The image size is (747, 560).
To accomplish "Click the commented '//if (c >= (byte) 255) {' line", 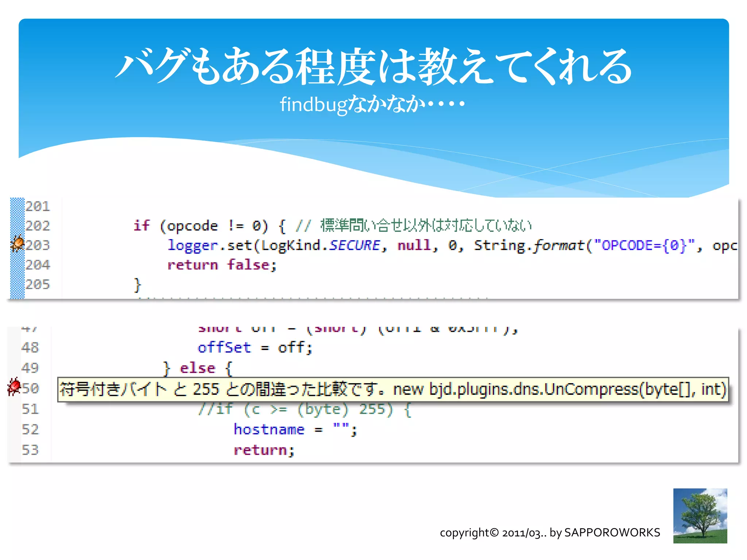I will 305,409.
